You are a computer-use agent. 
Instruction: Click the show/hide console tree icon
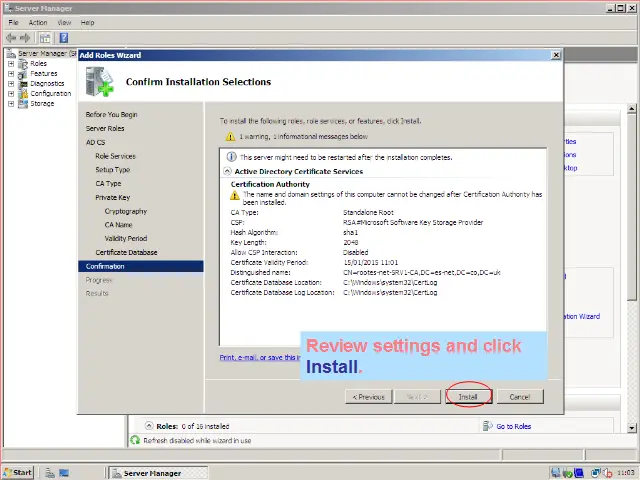click(x=45, y=38)
